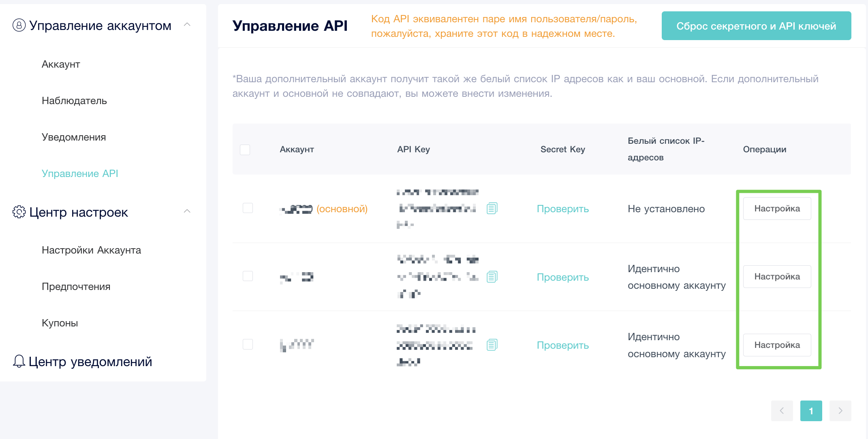Collapse the Управление аккаунтом section
The width and height of the screenshot is (868, 439).
coord(187,25)
